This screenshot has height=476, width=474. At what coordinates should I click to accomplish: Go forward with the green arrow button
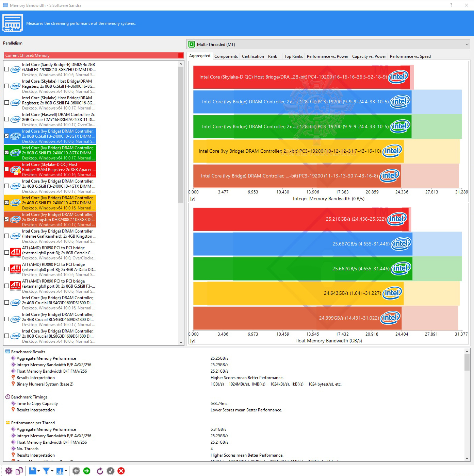tap(87, 471)
